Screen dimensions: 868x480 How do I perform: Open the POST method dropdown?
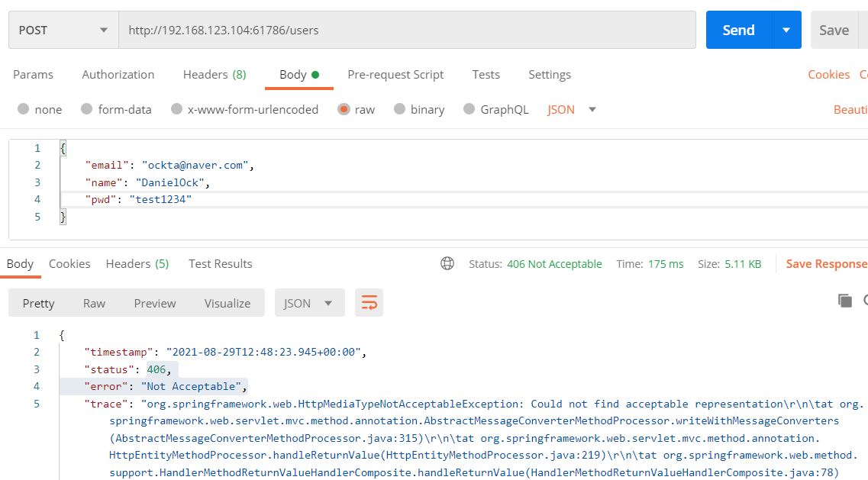(x=63, y=31)
